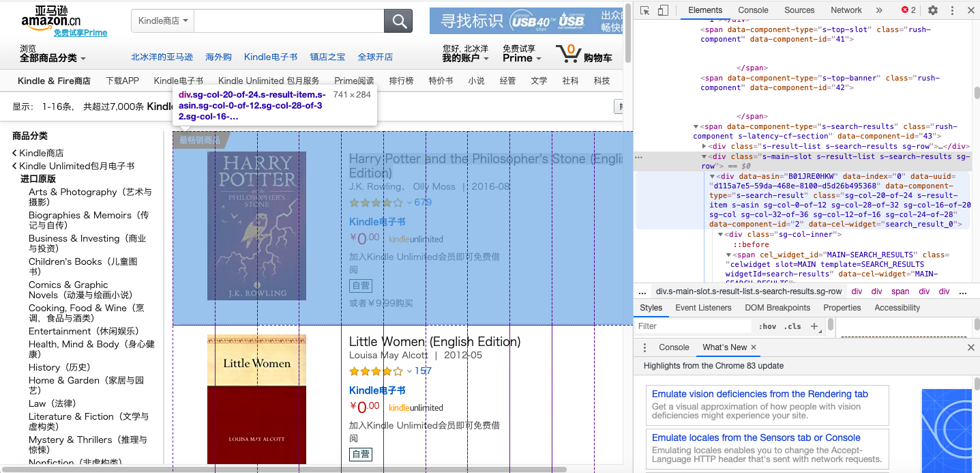Open the Prime dropdown in header

point(522,59)
